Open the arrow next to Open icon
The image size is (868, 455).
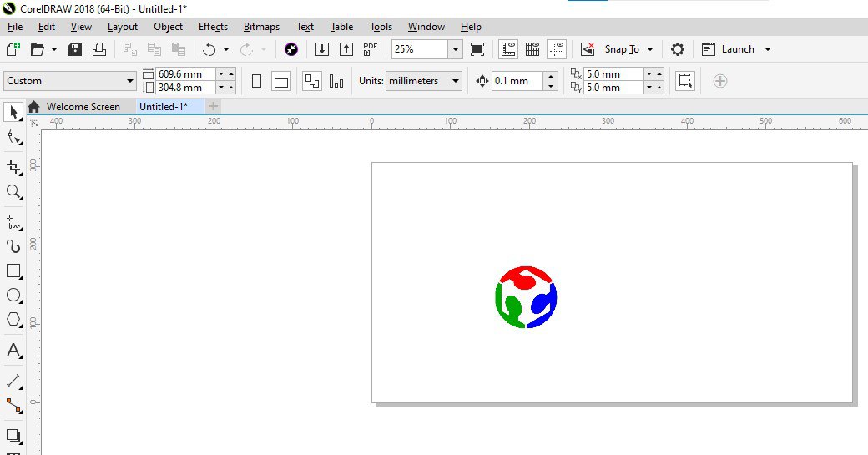tap(54, 49)
